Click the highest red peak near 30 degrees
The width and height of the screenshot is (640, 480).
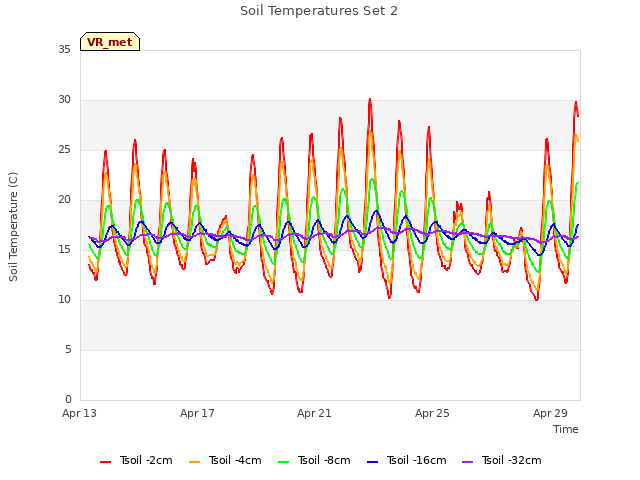pyautogui.click(x=370, y=100)
